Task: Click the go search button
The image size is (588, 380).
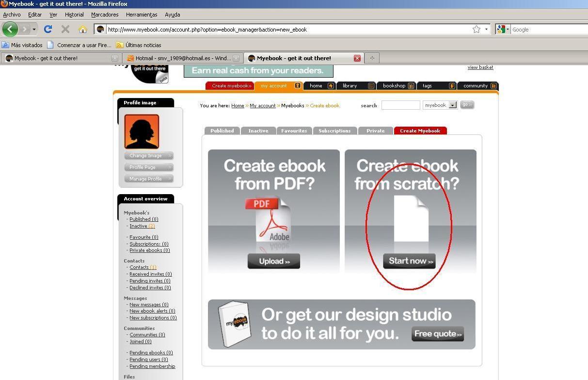Action: (467, 105)
